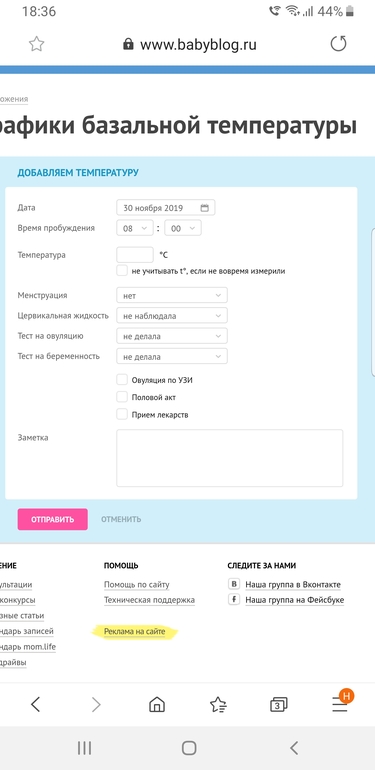Open the tabs switcher showing 3 tabs
Viewport: 375px width, 770px height.
coord(279,705)
